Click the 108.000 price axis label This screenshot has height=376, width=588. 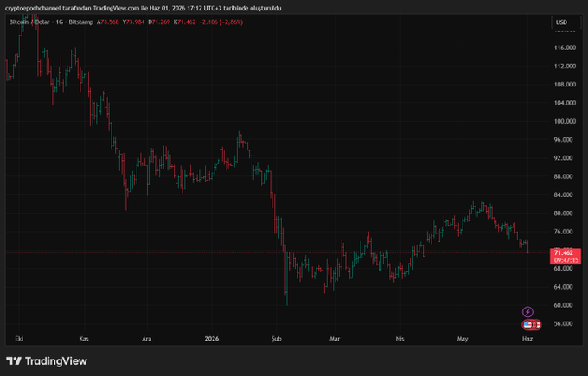[x=565, y=85]
